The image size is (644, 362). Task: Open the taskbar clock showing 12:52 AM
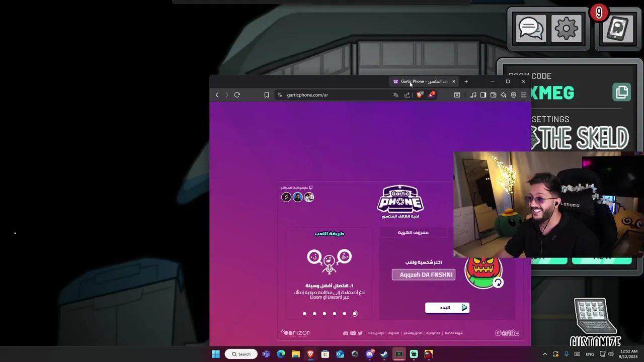coord(628,354)
